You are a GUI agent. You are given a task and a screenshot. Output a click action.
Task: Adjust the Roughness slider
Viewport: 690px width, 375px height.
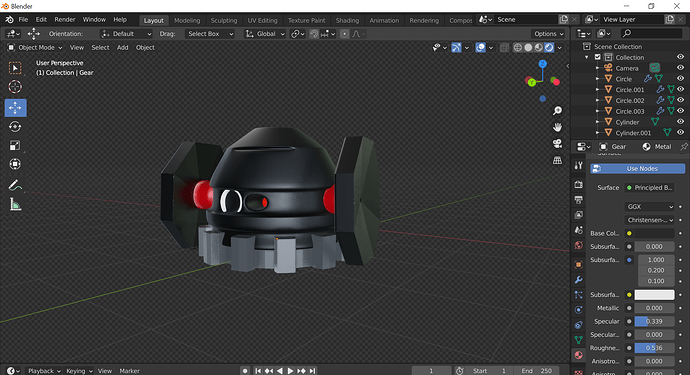(x=654, y=348)
